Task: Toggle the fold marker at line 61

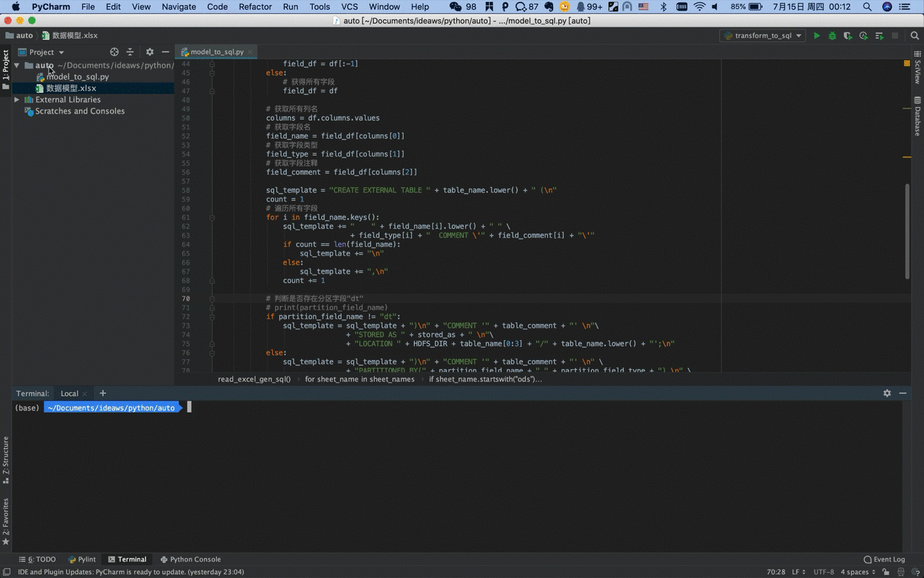Action: tap(212, 218)
